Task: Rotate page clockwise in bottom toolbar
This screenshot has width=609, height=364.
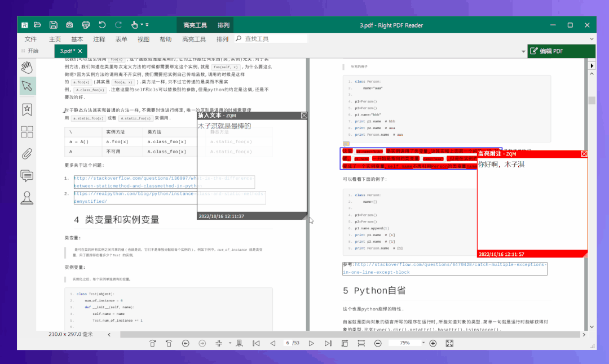Action: [x=153, y=343]
